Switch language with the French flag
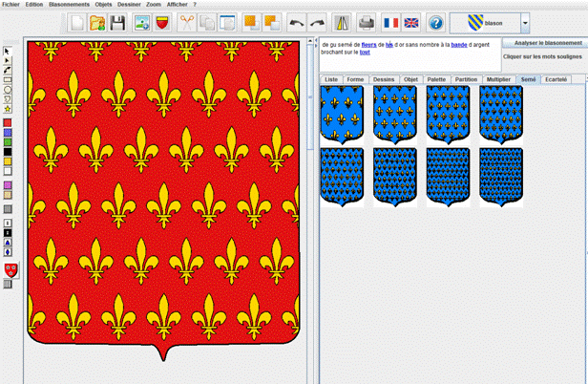Viewport: 588px width, 384px height. tap(391, 22)
